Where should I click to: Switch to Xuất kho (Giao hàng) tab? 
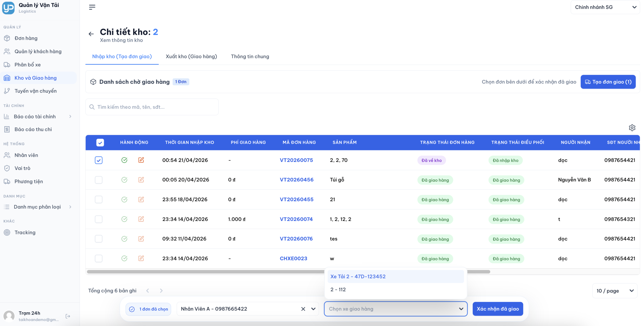tap(191, 56)
